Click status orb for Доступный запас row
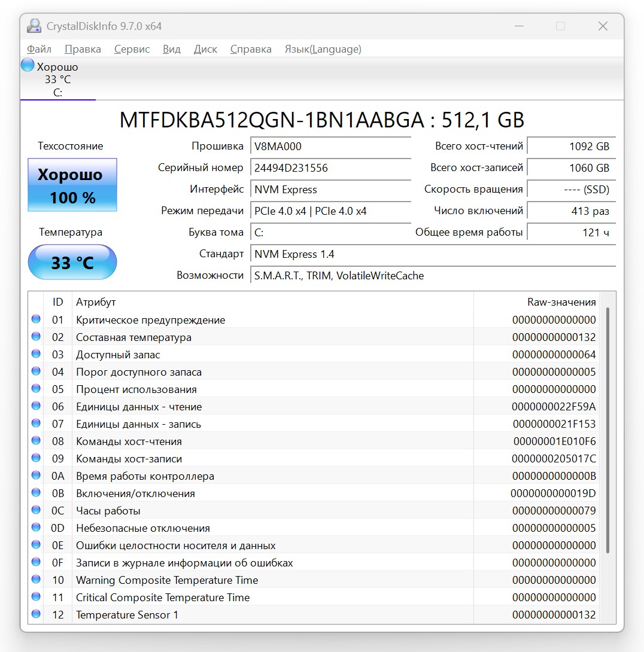 click(x=36, y=354)
